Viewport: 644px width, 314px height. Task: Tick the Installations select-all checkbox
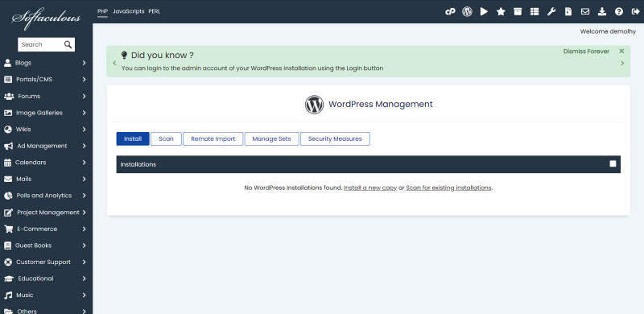[x=613, y=163]
